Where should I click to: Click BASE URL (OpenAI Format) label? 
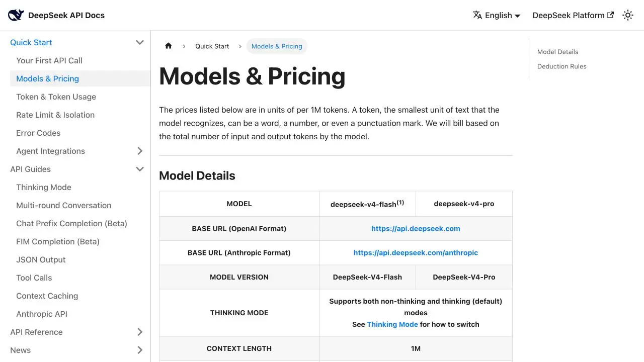tap(239, 228)
